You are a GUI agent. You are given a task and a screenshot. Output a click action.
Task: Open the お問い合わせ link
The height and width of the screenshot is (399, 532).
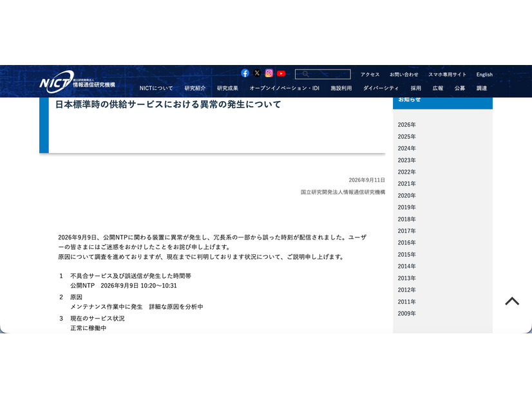click(404, 75)
